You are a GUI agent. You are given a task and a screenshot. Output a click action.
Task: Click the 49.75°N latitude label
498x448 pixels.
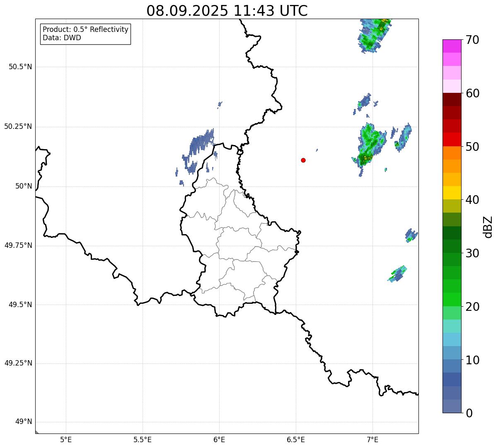[18, 245]
